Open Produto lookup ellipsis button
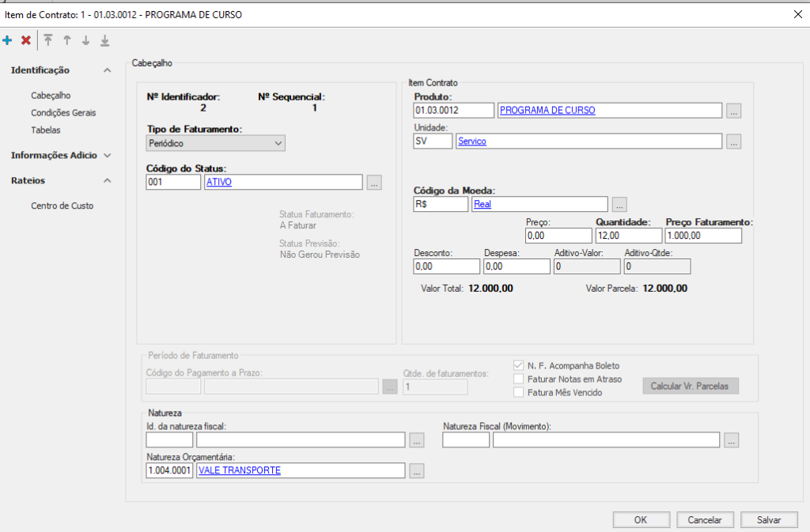The image size is (810, 532). (734, 111)
